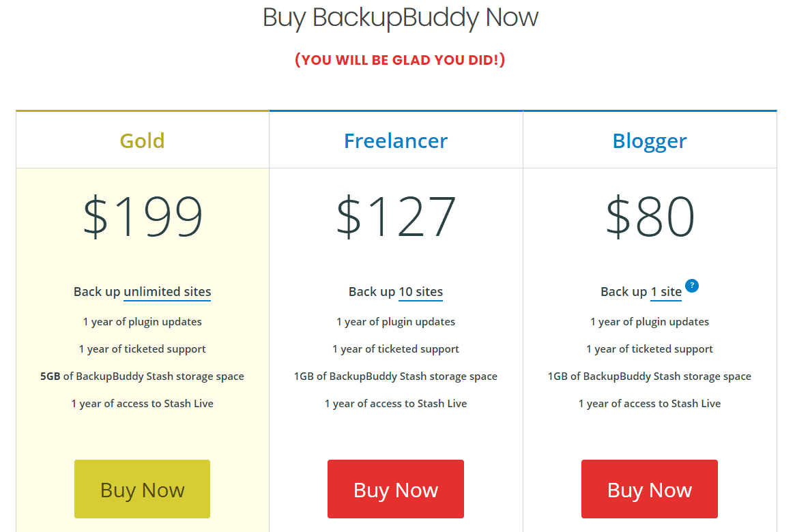Click the help question mark icon beside 1 site
795x532 pixels.
(692, 286)
